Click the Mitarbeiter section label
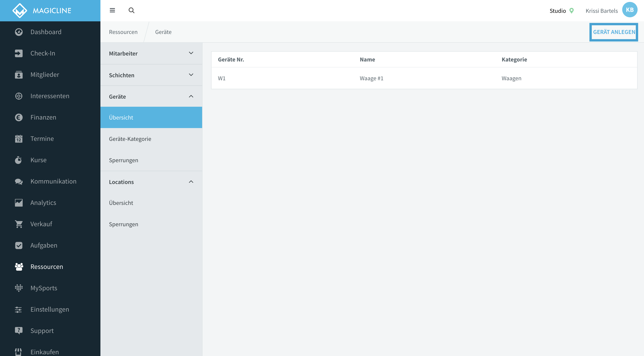The width and height of the screenshot is (644, 356). (123, 53)
